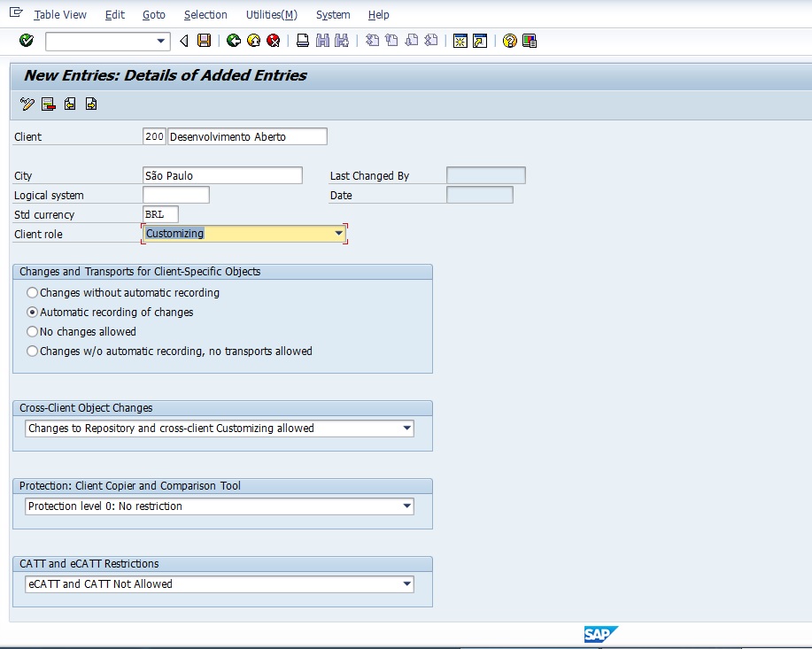Open the Client role dropdown

[338, 234]
